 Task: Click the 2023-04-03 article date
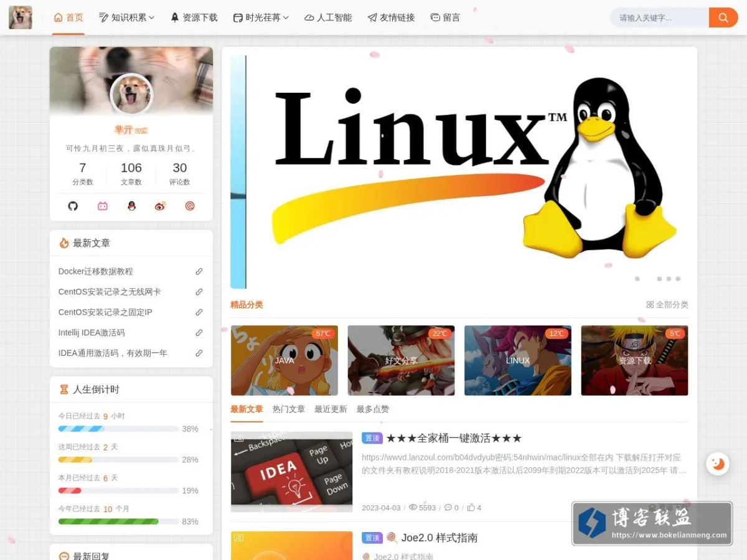coord(381,508)
